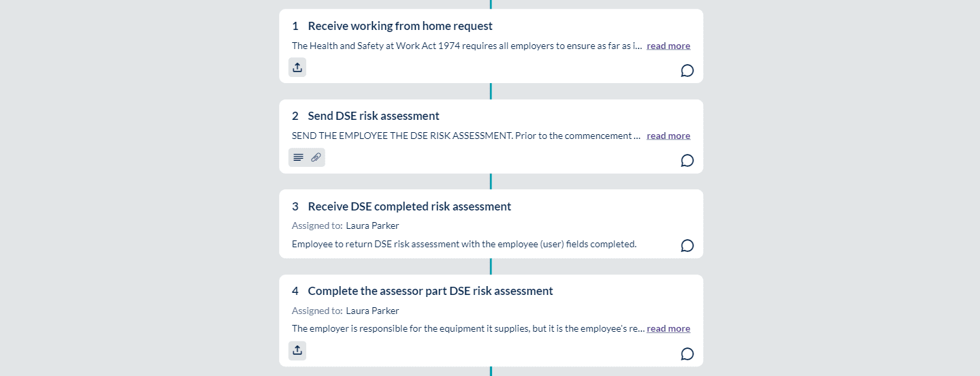Click the Health and Safety Act description text
Screen dimensions: 980x376
click(467, 46)
